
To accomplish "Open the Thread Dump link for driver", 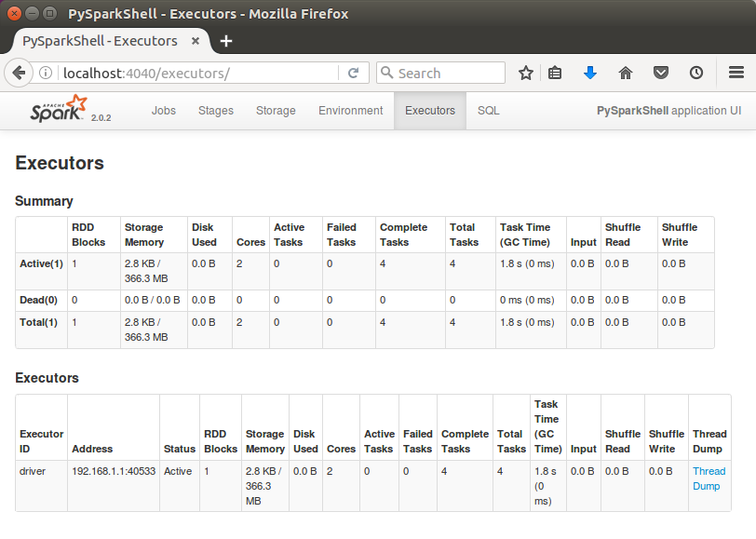I will (x=709, y=478).
